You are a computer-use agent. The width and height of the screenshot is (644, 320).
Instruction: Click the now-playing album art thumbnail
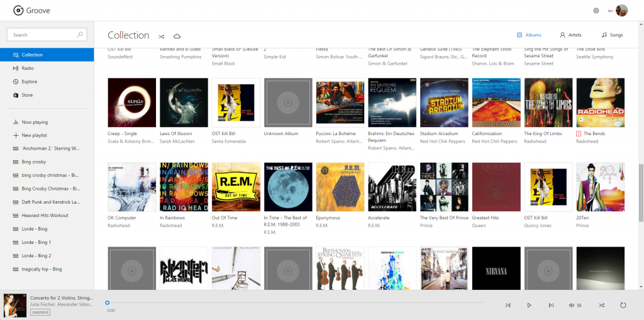tap(15, 306)
